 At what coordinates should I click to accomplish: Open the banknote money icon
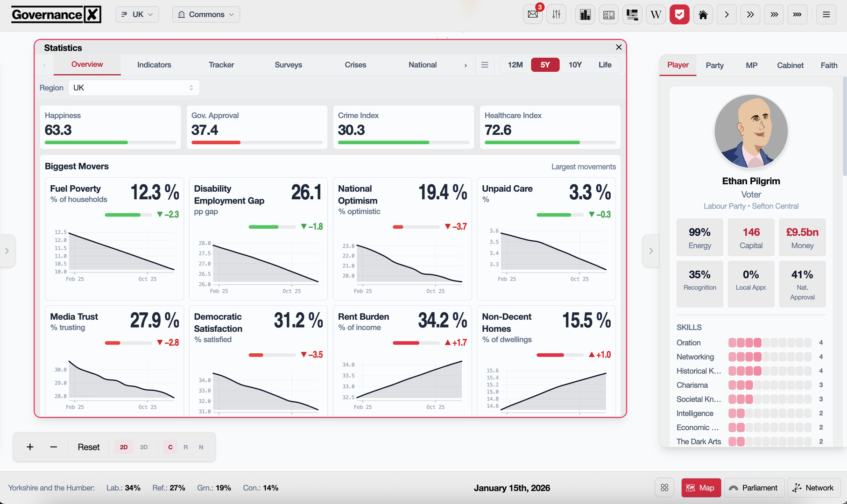pos(608,14)
